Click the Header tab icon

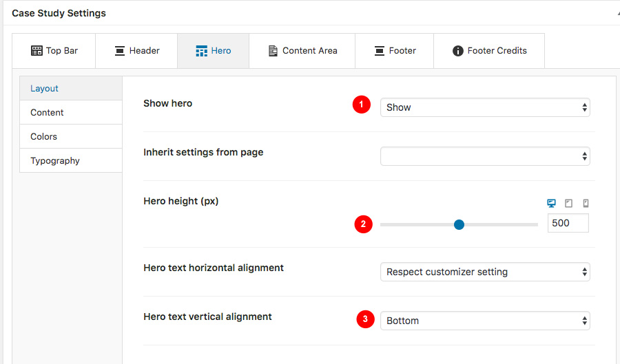120,50
